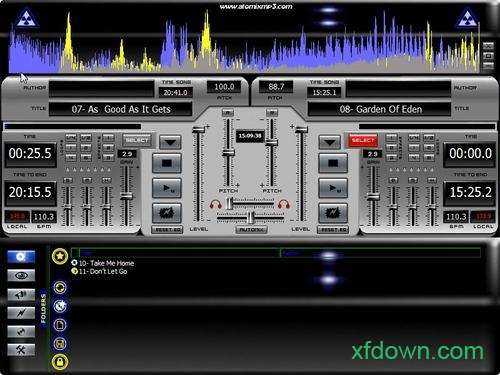Click the left deck high EQ kill button

coord(106,180)
